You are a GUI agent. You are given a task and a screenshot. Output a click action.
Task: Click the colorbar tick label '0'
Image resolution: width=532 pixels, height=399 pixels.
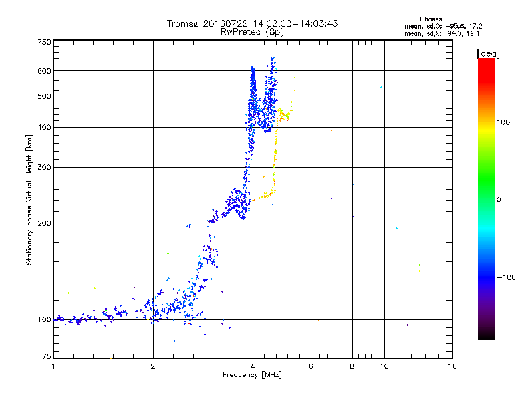tap(499, 200)
